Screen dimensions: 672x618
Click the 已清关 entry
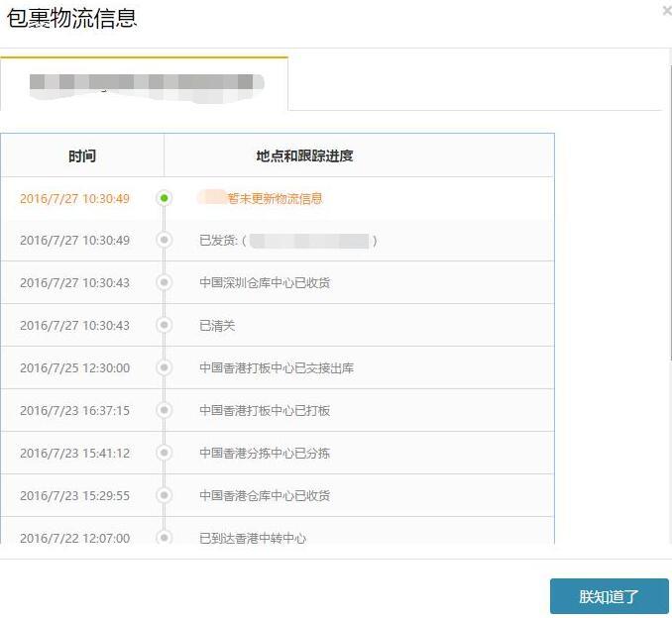point(217,326)
